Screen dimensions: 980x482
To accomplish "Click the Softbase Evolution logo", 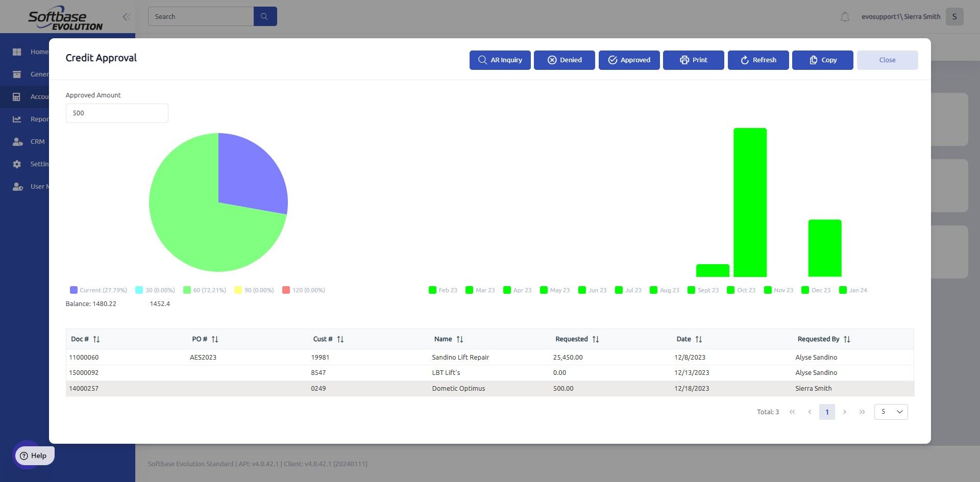I will coord(65,18).
